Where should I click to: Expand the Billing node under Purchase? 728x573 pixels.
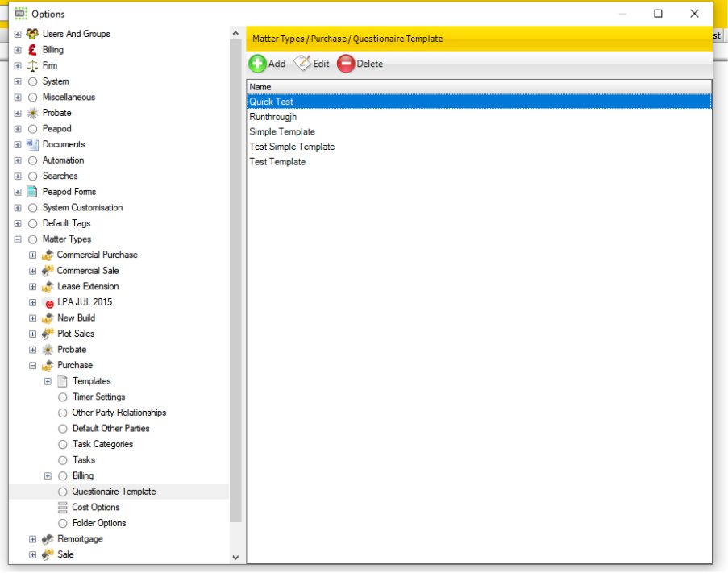point(48,475)
